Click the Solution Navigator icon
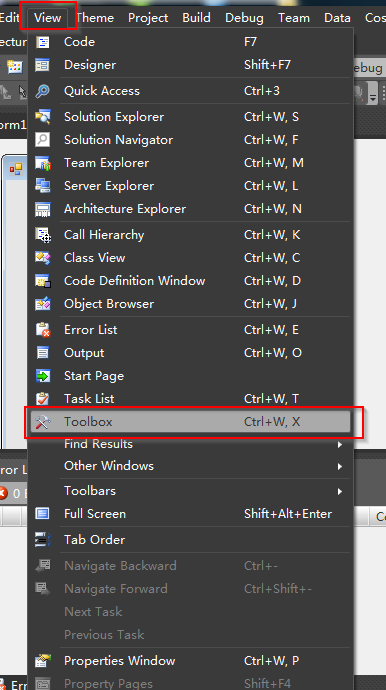This screenshot has height=690, width=386. tap(43, 140)
